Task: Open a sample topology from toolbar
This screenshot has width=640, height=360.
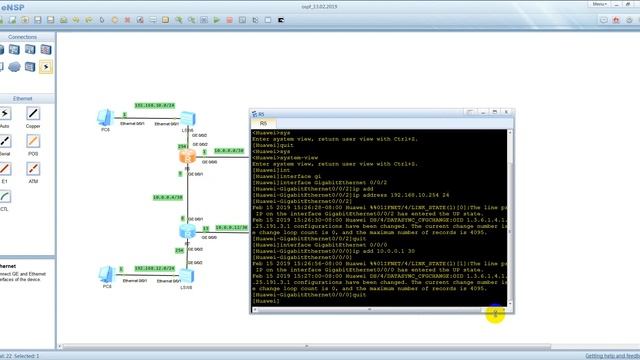Action: tap(12, 20)
